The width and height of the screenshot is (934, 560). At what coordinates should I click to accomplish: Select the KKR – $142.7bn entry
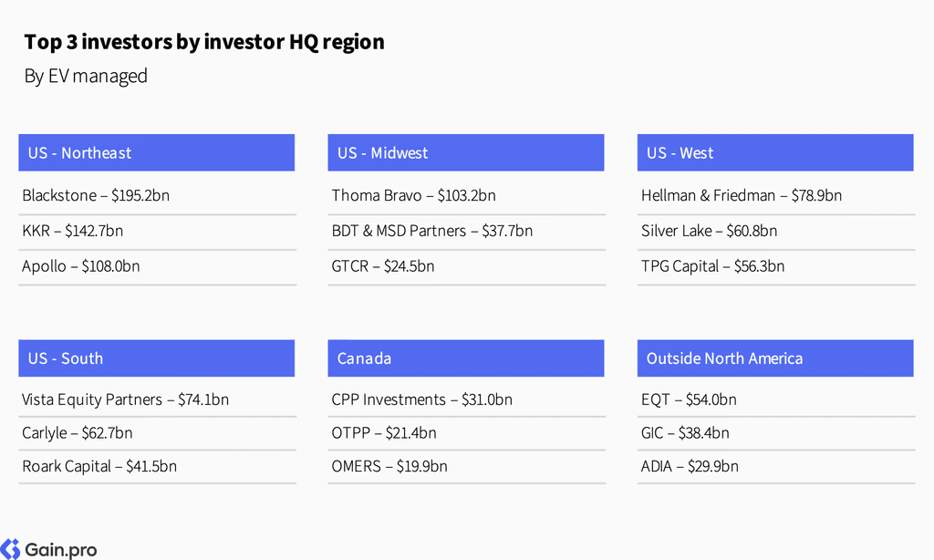point(157,231)
